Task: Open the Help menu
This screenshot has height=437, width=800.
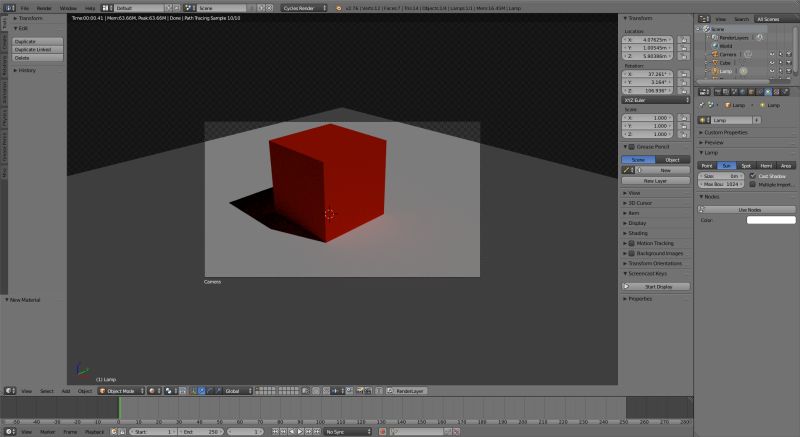Action: pyautogui.click(x=90, y=8)
